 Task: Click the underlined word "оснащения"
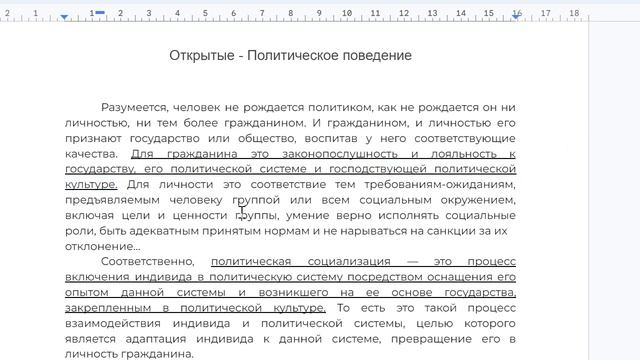[x=460, y=277]
